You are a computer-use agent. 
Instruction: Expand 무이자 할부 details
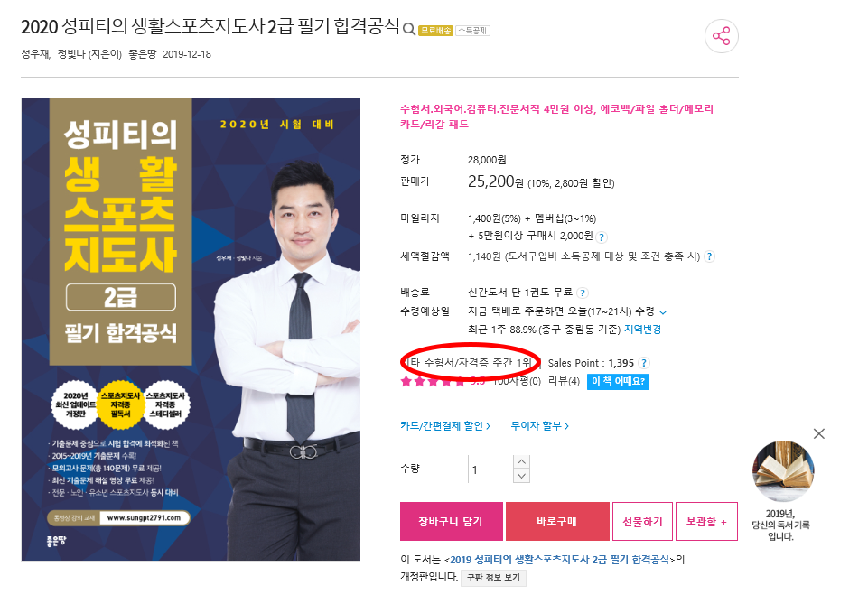540,426
